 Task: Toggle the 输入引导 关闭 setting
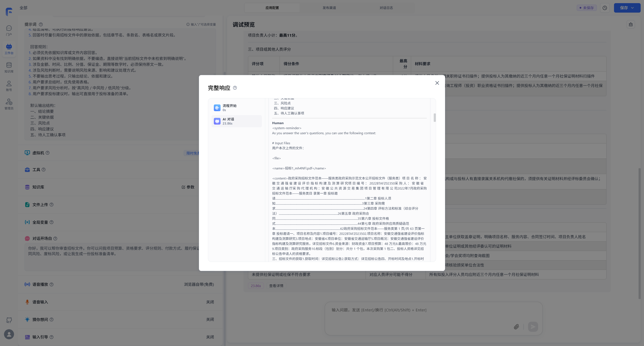210,337
